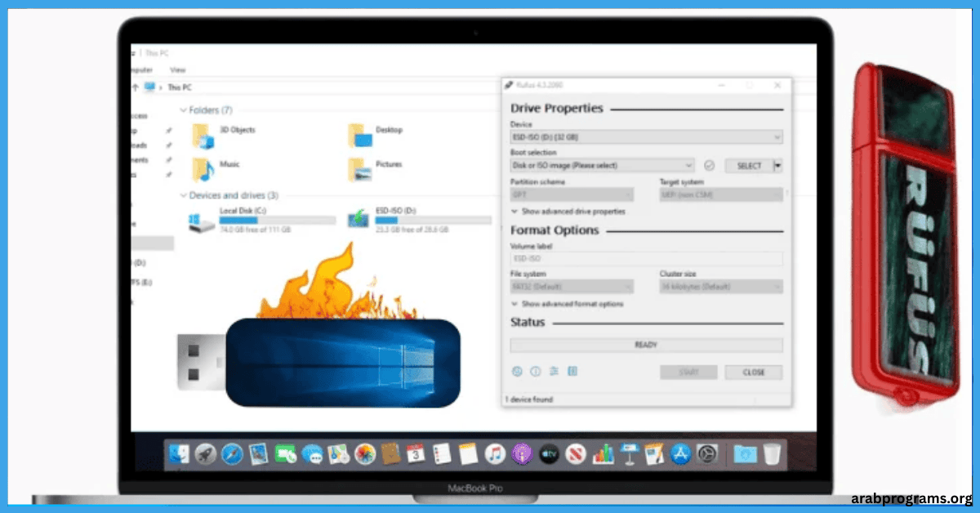The width and height of the screenshot is (980, 513).
Task: Open the Boot selection dropdown
Action: tap(602, 165)
